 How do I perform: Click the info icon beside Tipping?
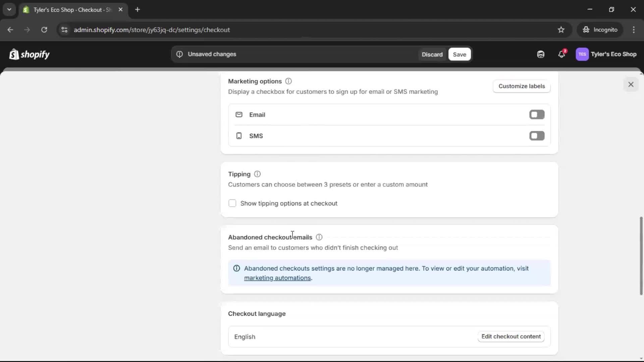pos(257,174)
